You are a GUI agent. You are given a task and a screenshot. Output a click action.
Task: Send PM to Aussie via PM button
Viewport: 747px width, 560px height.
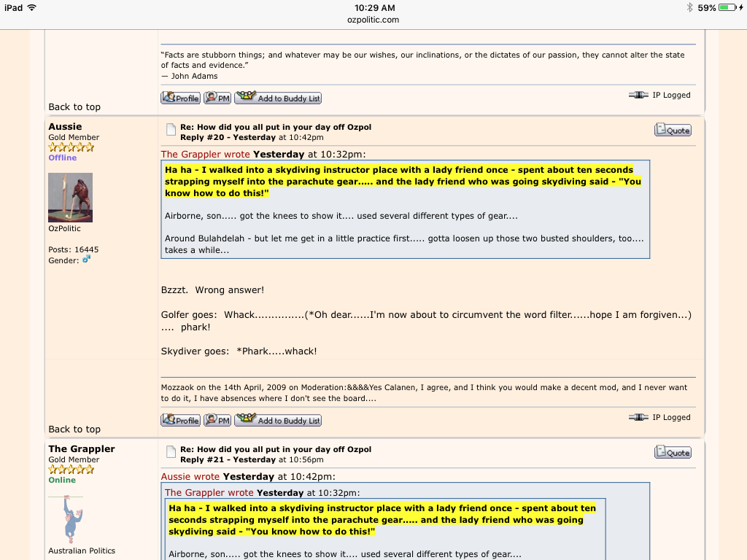(217, 421)
